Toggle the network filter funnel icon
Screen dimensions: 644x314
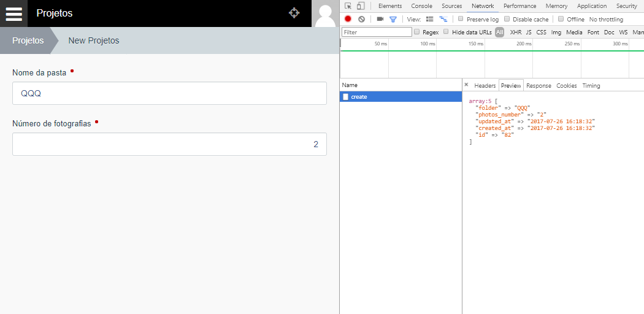pyautogui.click(x=393, y=19)
